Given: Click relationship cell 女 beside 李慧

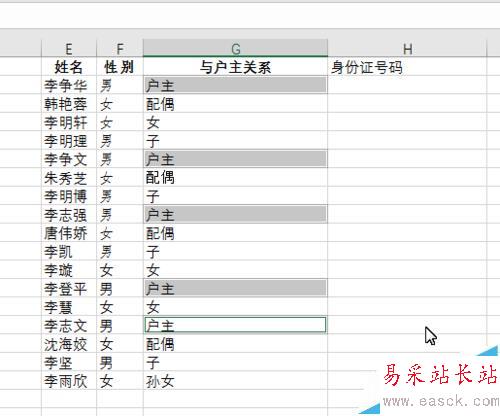Looking at the screenshot, I should pos(235,306).
